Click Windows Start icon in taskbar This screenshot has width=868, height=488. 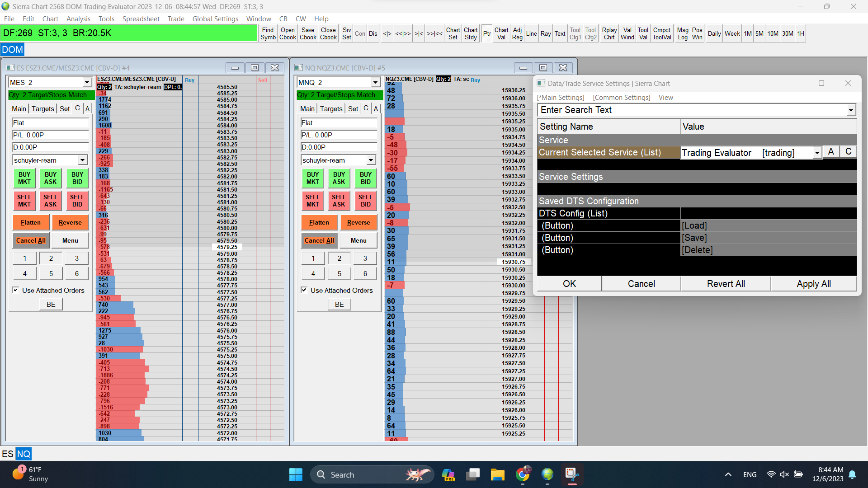(x=296, y=474)
